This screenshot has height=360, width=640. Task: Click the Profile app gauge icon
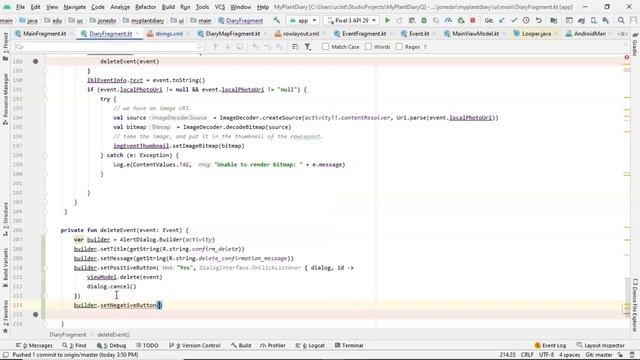(448, 20)
